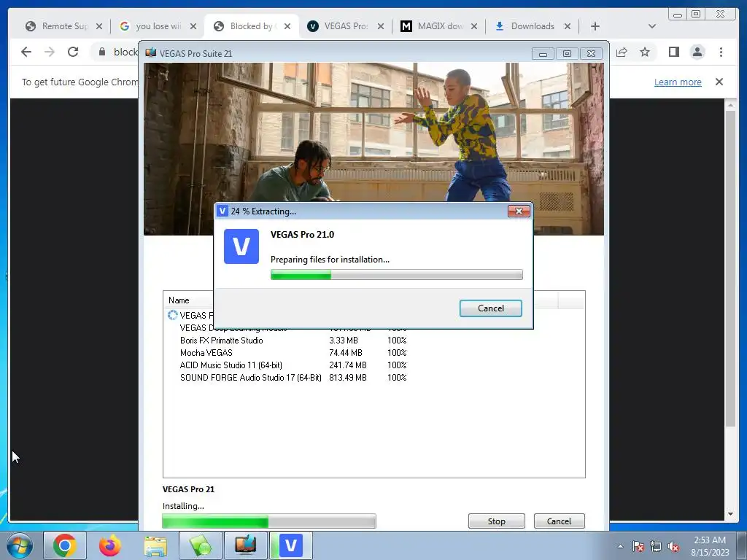
Task: Click the 813.49 MB size value
Action: coord(348,377)
